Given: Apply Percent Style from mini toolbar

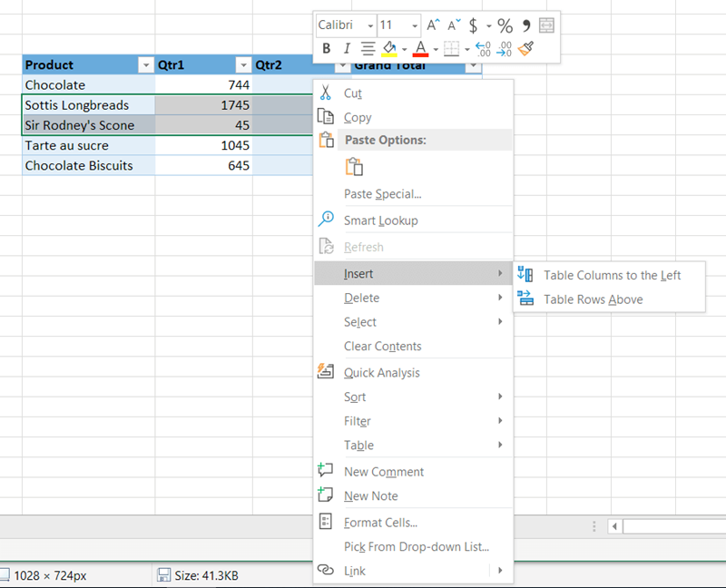Looking at the screenshot, I should pos(505,25).
